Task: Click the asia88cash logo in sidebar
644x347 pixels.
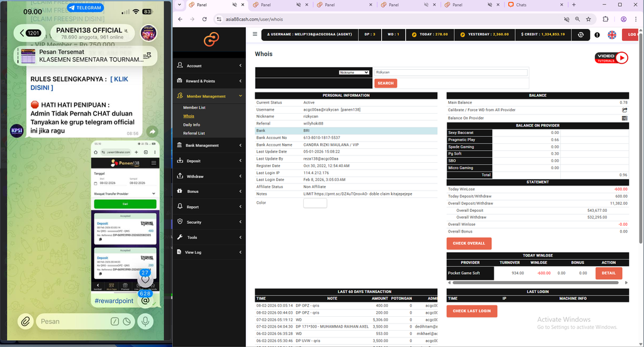Action: coord(211,40)
